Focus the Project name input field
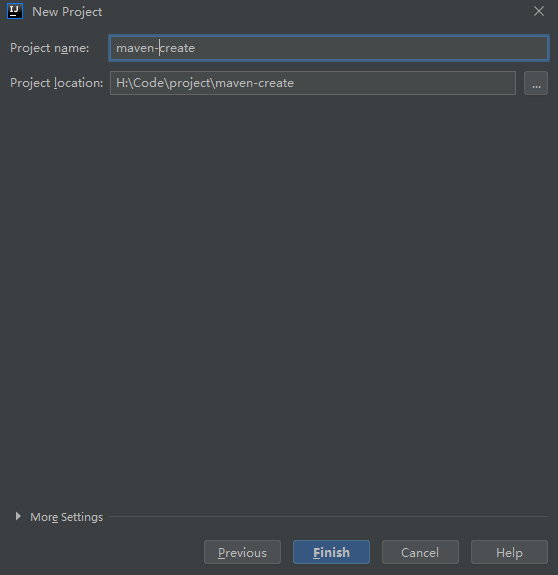The image size is (558, 575). click(329, 48)
